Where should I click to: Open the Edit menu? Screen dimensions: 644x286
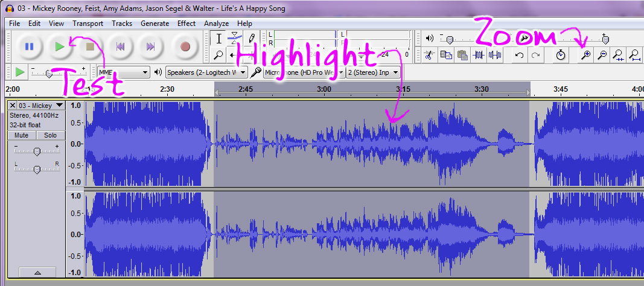(x=34, y=24)
